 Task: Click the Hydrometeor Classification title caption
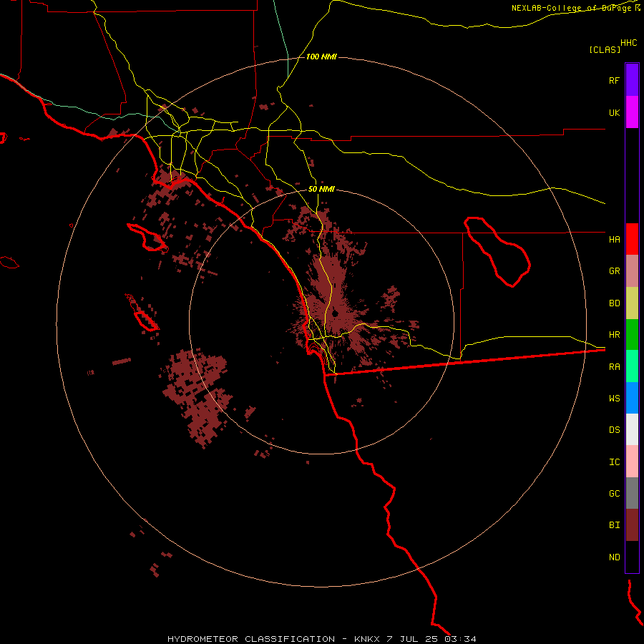pyautogui.click(x=322, y=639)
